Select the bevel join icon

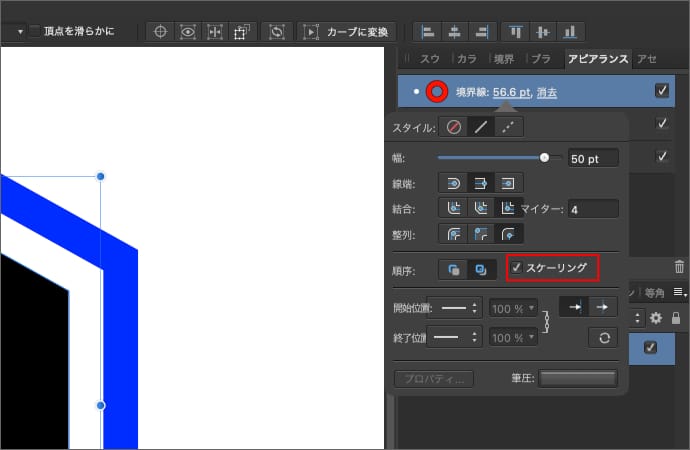point(481,209)
